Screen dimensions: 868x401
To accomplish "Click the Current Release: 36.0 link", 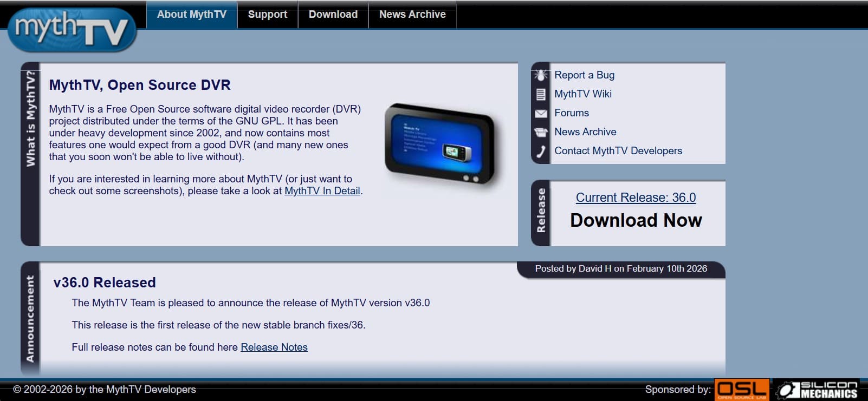I will (x=636, y=198).
